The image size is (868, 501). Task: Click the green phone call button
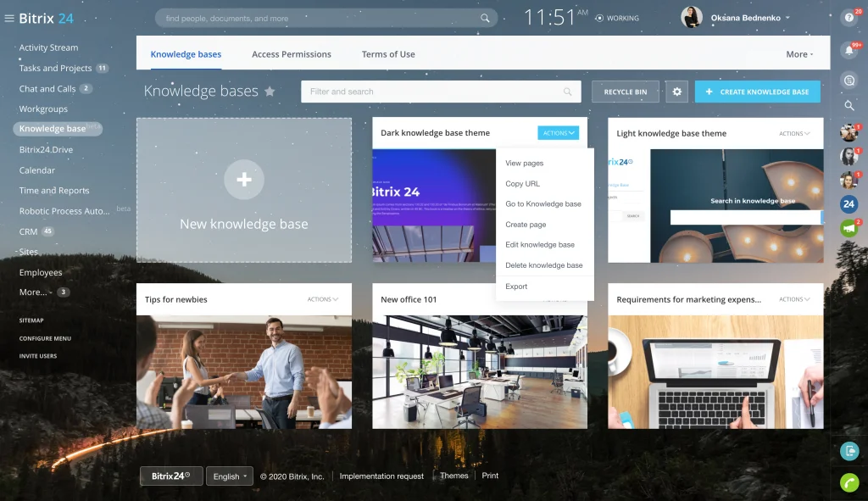click(849, 482)
